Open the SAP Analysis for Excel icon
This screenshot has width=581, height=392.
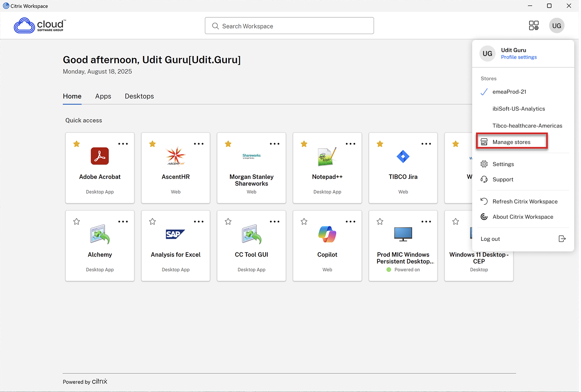(176, 234)
